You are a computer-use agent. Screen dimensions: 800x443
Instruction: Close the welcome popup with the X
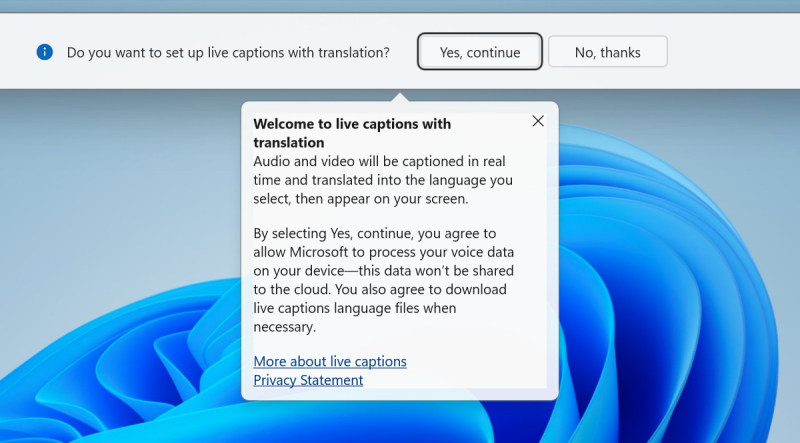(x=538, y=121)
